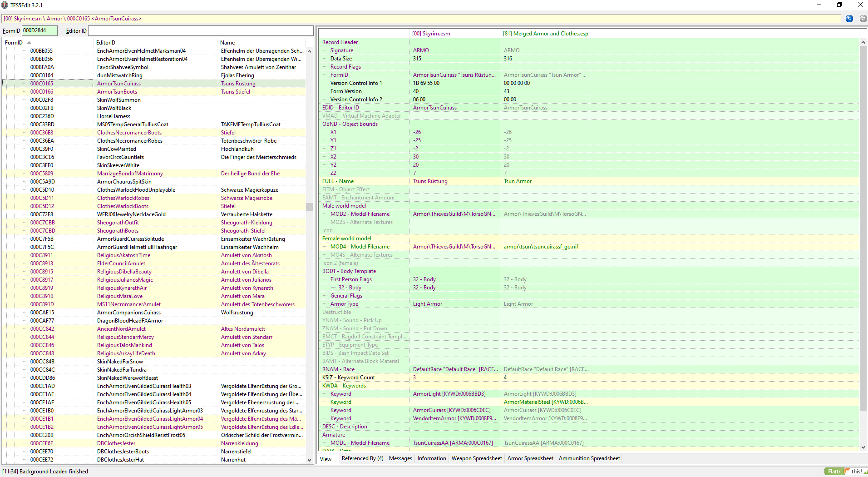The width and height of the screenshot is (868, 477).
Task: Select the ClothesWarlockRobes record
Action: click(x=154, y=198)
